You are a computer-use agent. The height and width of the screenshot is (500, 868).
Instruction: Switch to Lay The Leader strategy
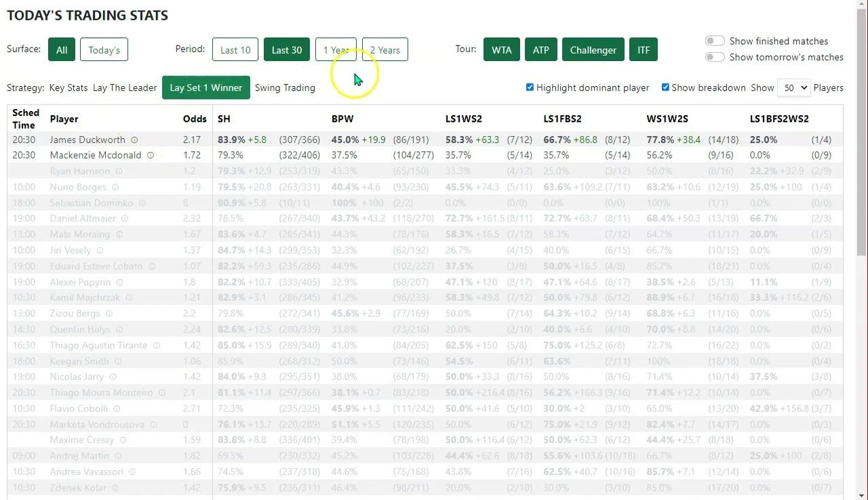click(x=125, y=87)
